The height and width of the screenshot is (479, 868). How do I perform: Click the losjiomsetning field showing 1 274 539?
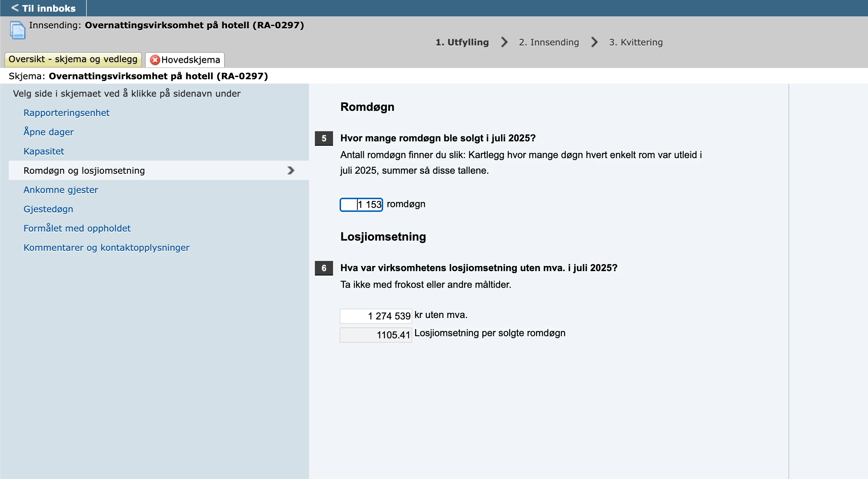pyautogui.click(x=376, y=316)
